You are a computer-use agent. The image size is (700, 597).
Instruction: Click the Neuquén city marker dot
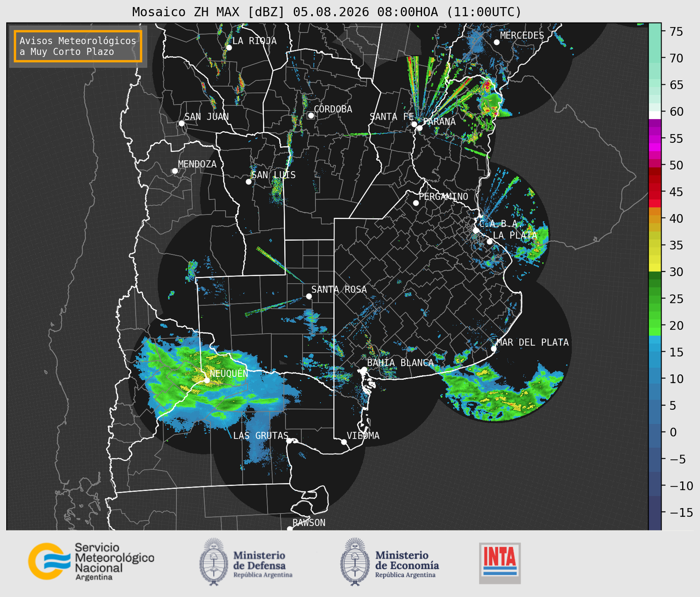[207, 380]
